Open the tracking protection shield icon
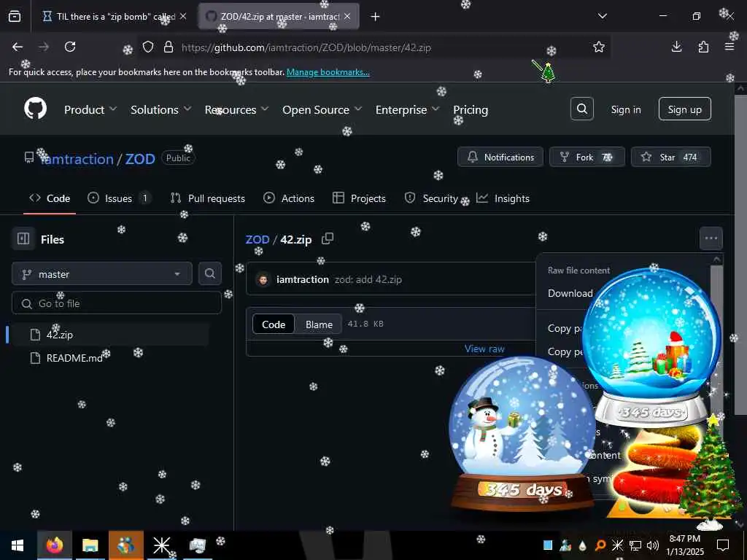 coord(148,47)
